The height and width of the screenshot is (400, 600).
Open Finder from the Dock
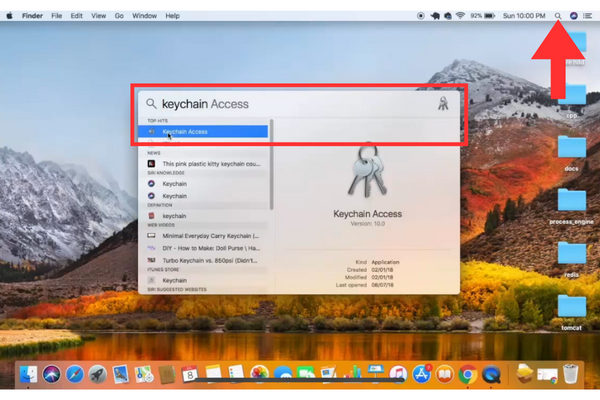[x=28, y=374]
